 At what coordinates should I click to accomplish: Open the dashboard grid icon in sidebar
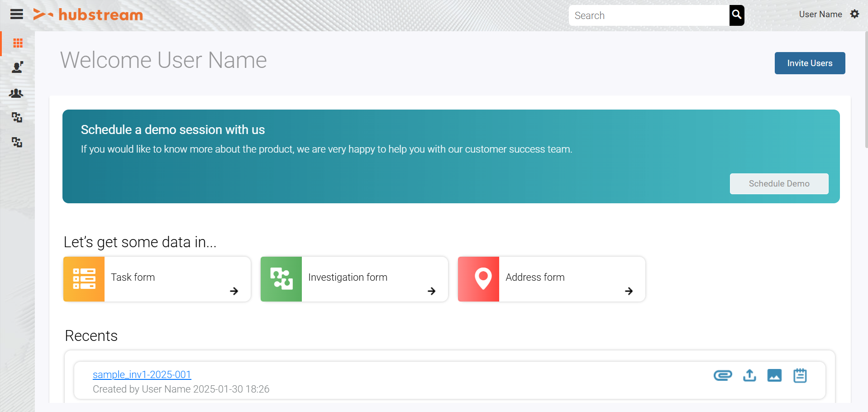point(18,43)
